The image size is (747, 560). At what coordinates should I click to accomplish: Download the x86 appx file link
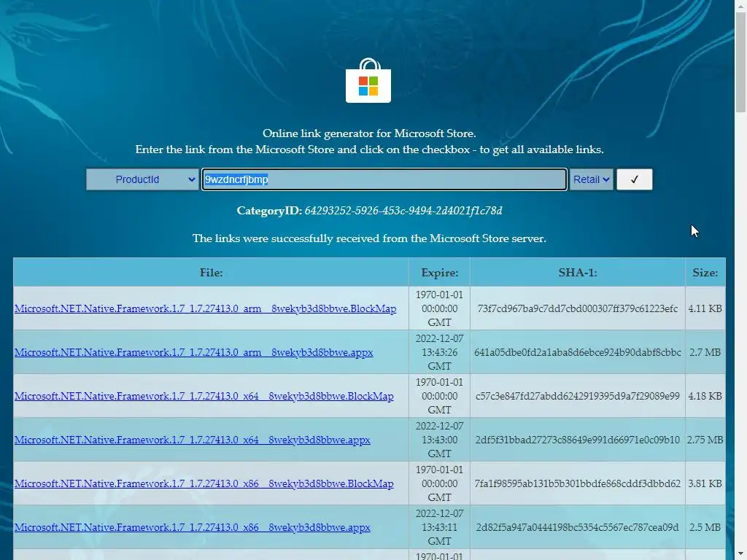click(193, 528)
